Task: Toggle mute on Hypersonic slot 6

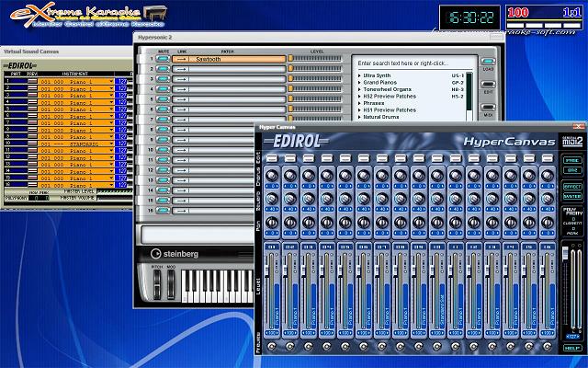Action: (163, 109)
